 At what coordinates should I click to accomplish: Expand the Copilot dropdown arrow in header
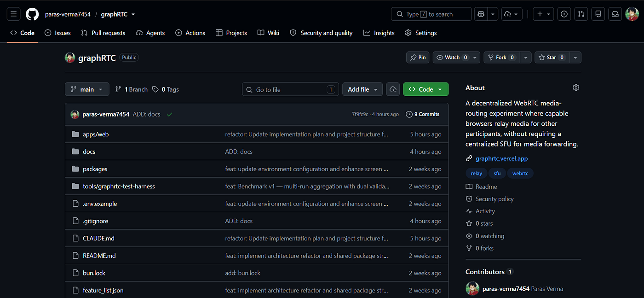coord(493,14)
